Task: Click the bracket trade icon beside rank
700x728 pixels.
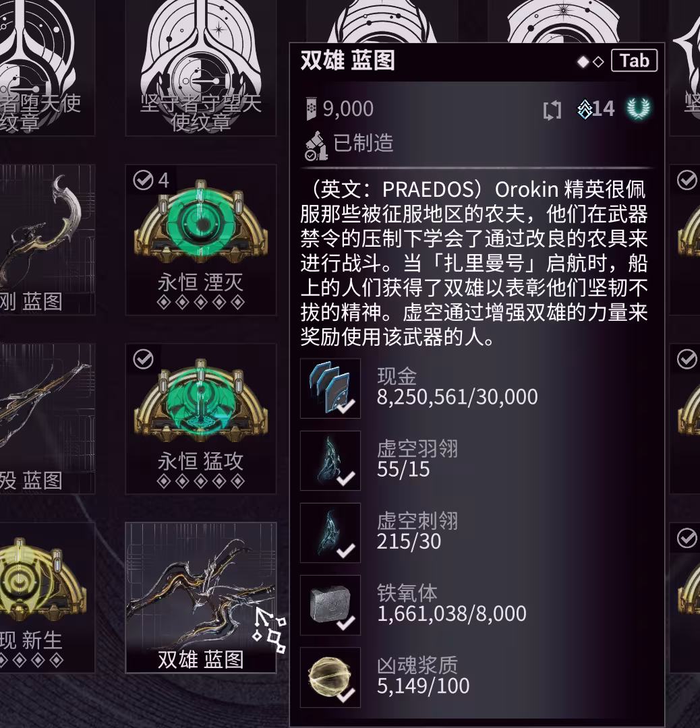Action: click(x=552, y=111)
